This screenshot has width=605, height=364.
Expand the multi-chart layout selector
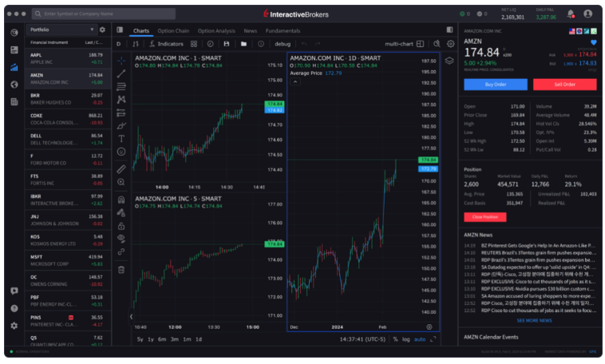pos(406,44)
